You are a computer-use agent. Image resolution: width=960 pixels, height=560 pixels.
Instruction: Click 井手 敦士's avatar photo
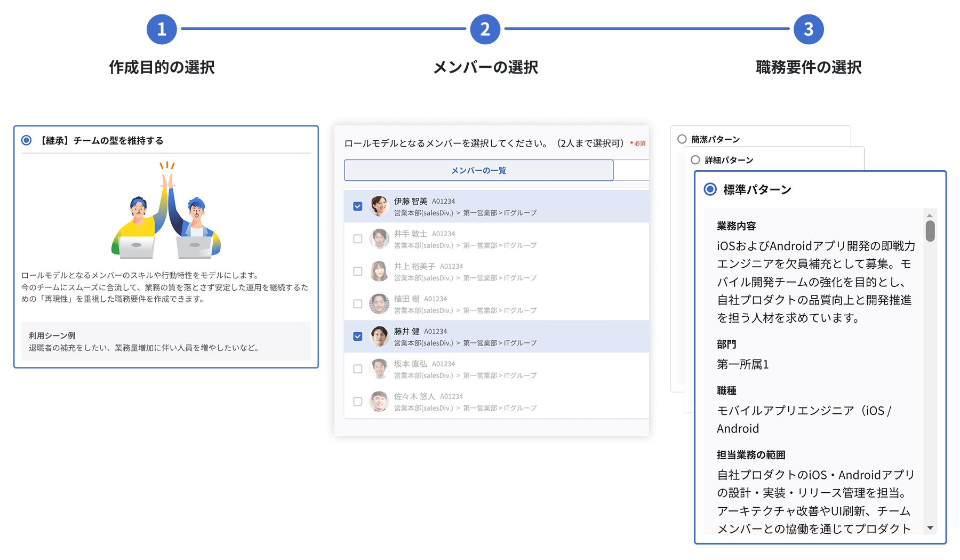(x=379, y=239)
